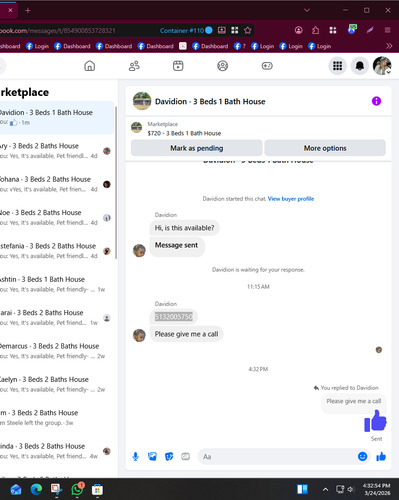Screen dimensions: 399x500
Task: Click the conversation list scrollbar
Action: [116, 183]
